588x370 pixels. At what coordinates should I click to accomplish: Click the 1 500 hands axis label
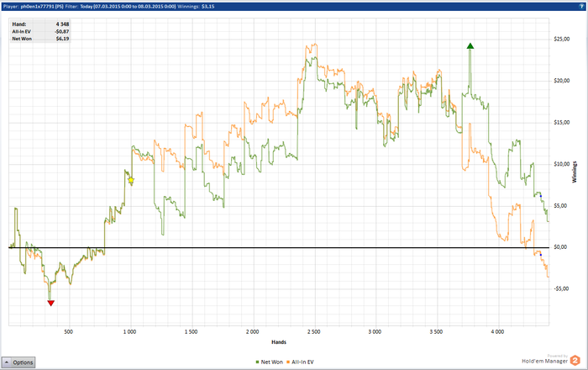point(191,331)
